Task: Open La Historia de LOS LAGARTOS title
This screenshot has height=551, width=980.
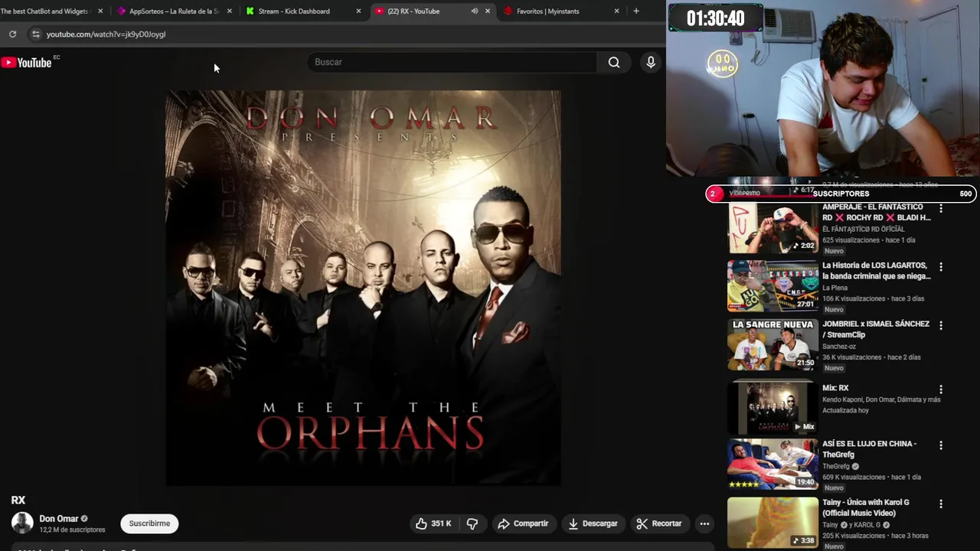Action: (x=877, y=271)
